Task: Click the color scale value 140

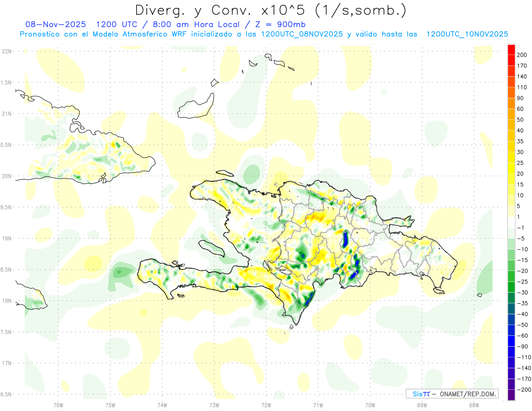Action: coord(522,77)
